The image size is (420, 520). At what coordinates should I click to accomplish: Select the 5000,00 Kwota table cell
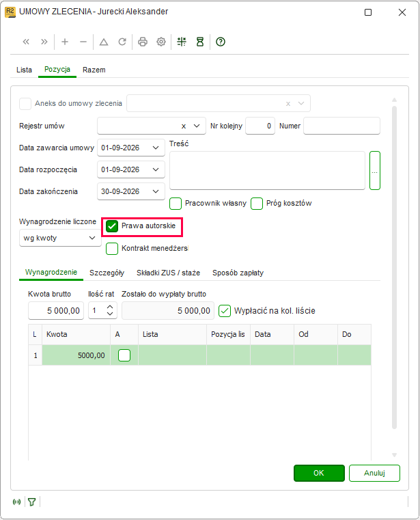coord(76,355)
